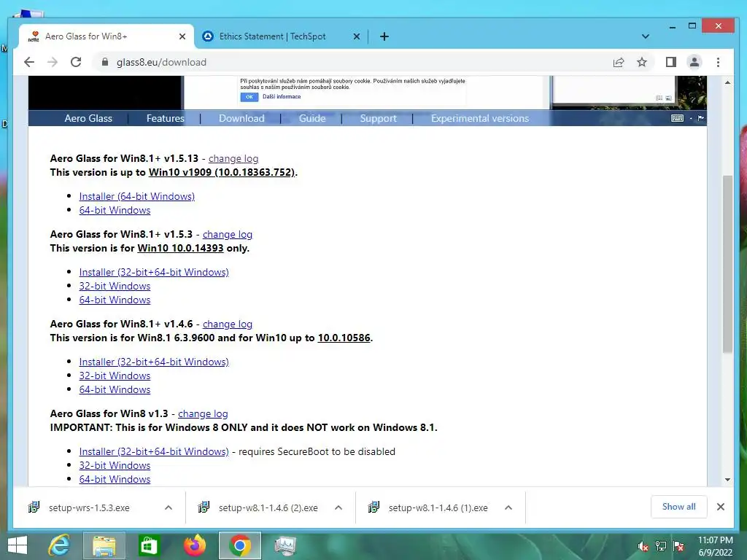Close the Aero Glass for Win8+ tab

182,36
